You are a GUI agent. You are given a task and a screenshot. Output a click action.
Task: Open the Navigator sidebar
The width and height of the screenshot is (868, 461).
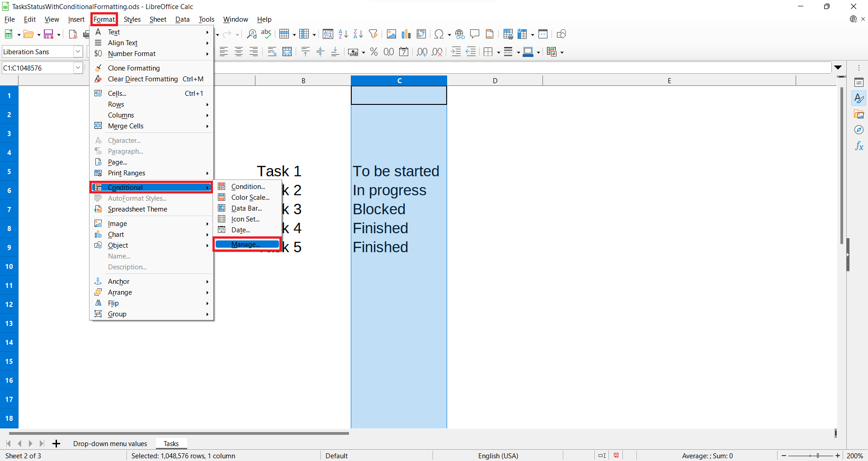point(859,130)
